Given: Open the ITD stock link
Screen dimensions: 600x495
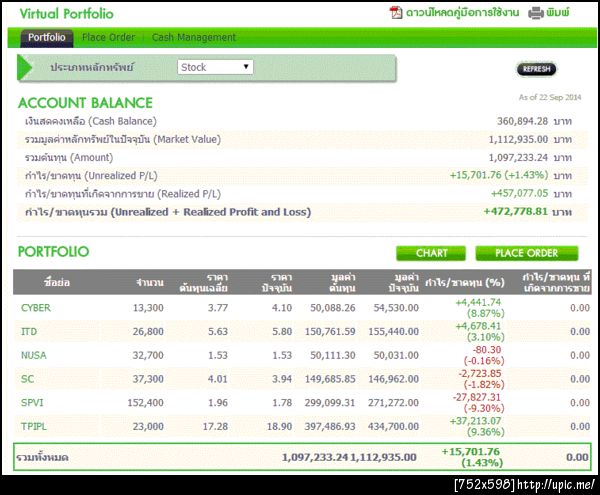Looking at the screenshot, I should pos(29,332).
